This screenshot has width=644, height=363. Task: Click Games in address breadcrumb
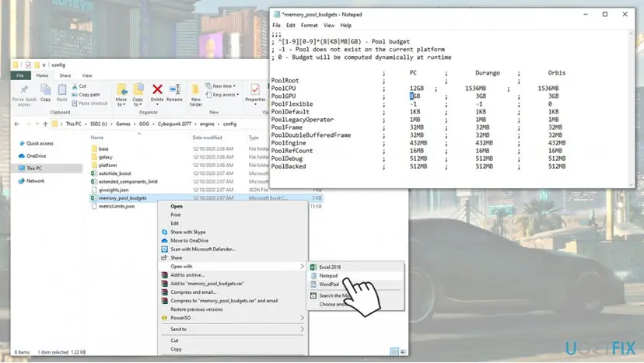pos(123,124)
